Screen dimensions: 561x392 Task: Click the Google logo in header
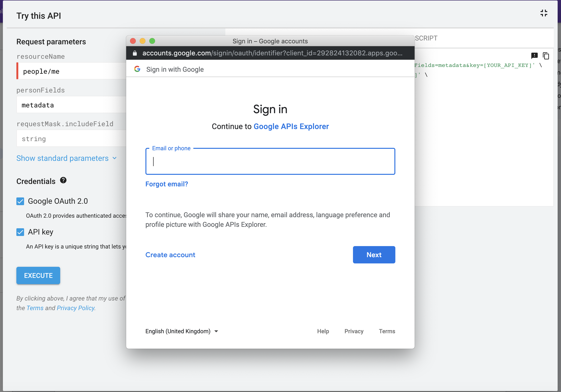pyautogui.click(x=137, y=69)
